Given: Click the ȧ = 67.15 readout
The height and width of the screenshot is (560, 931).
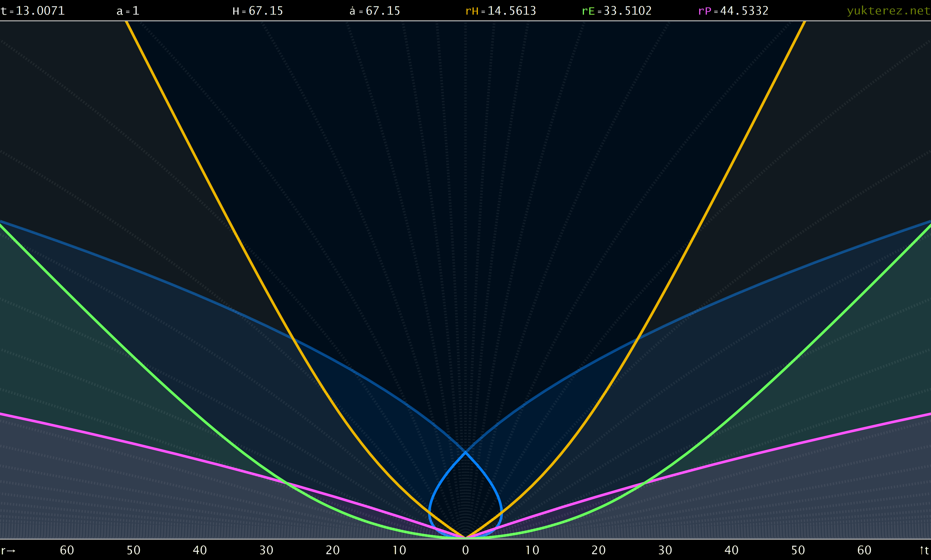Looking at the screenshot, I should tap(375, 11).
